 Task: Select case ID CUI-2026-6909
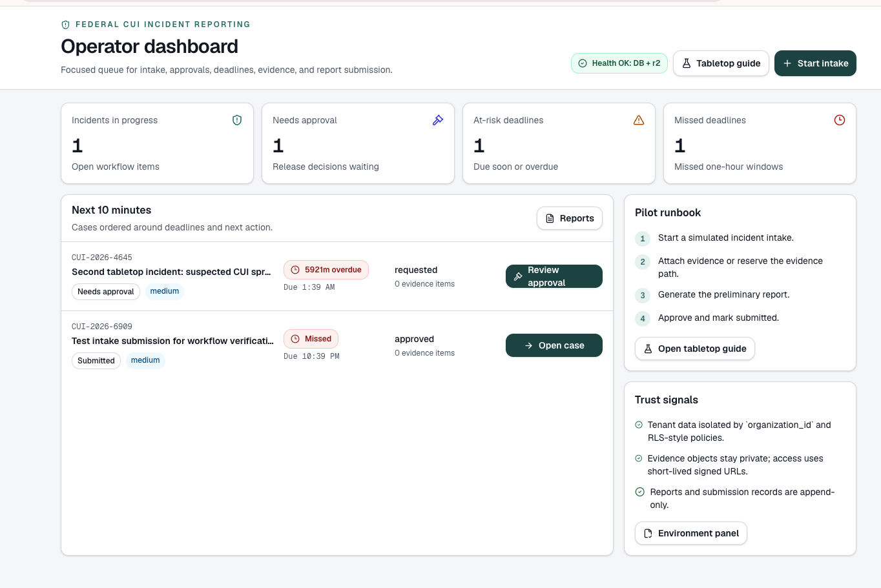click(x=102, y=327)
